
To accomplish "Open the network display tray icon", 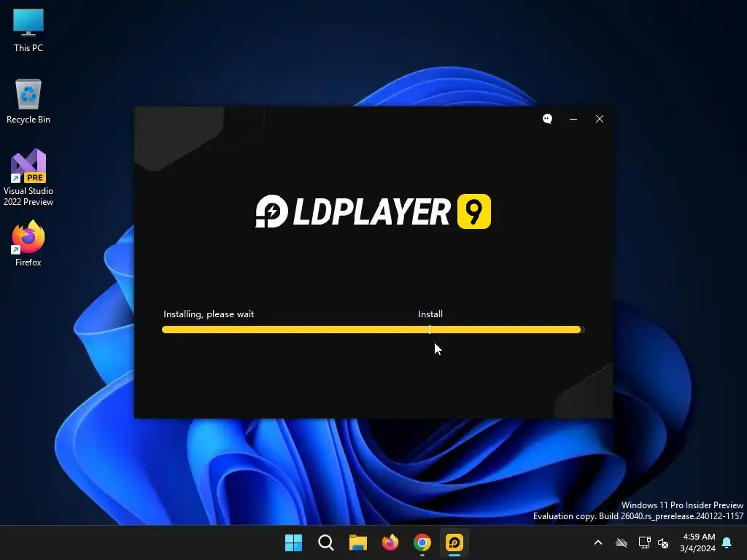I will tap(644, 542).
